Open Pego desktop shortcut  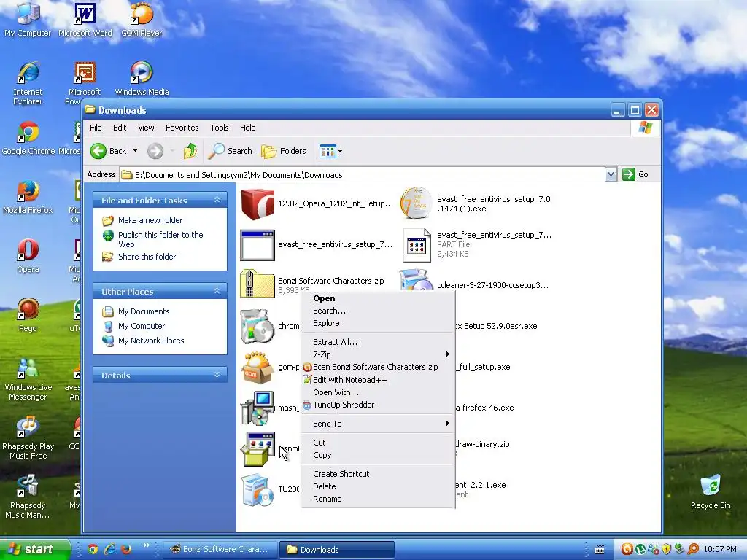28,315
